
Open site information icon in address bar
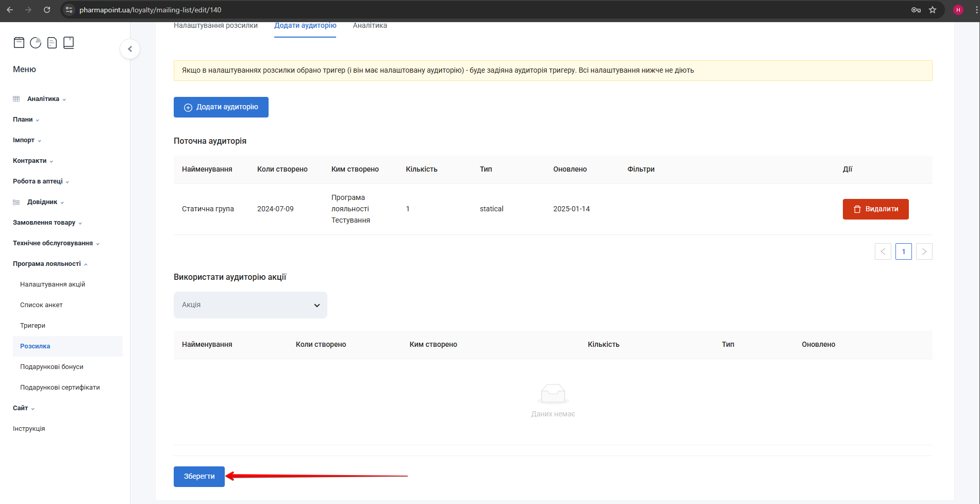pyautogui.click(x=69, y=10)
